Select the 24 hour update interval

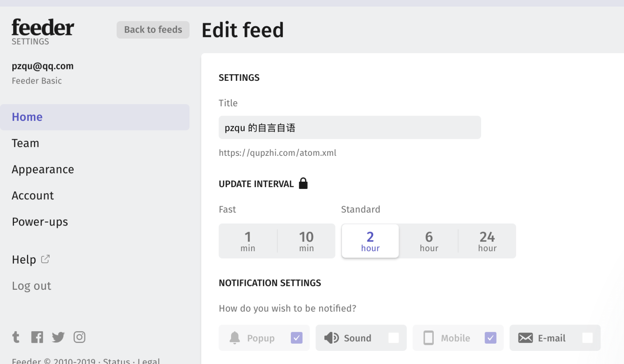(487, 241)
